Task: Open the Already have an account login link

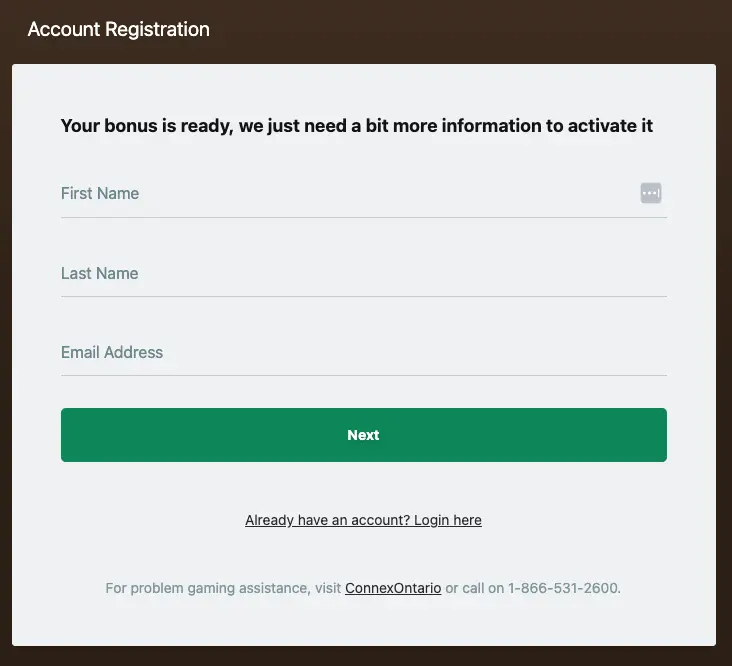Action: coord(363,520)
